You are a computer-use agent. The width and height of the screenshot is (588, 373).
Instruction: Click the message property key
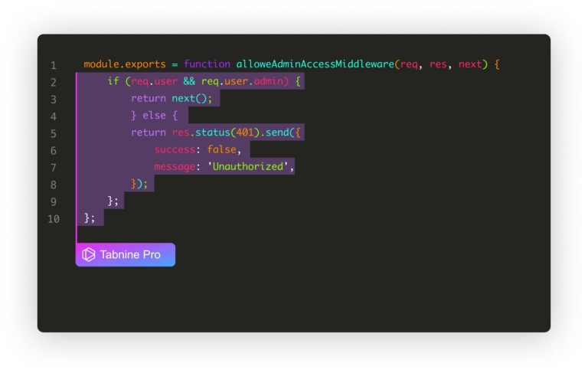pyautogui.click(x=175, y=167)
